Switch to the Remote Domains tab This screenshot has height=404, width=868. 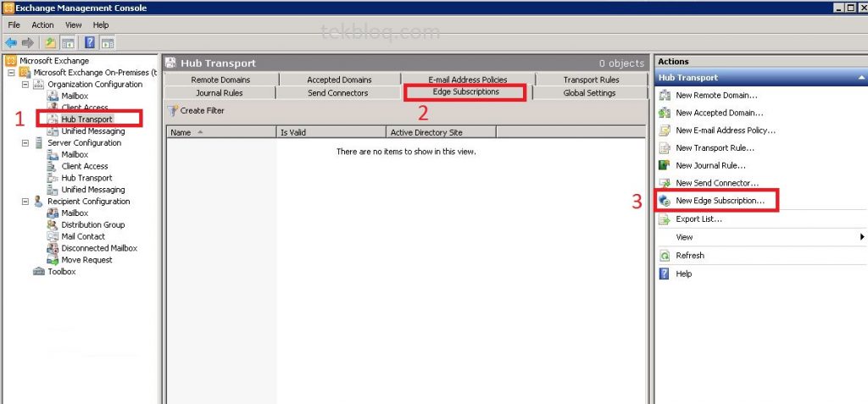point(221,80)
